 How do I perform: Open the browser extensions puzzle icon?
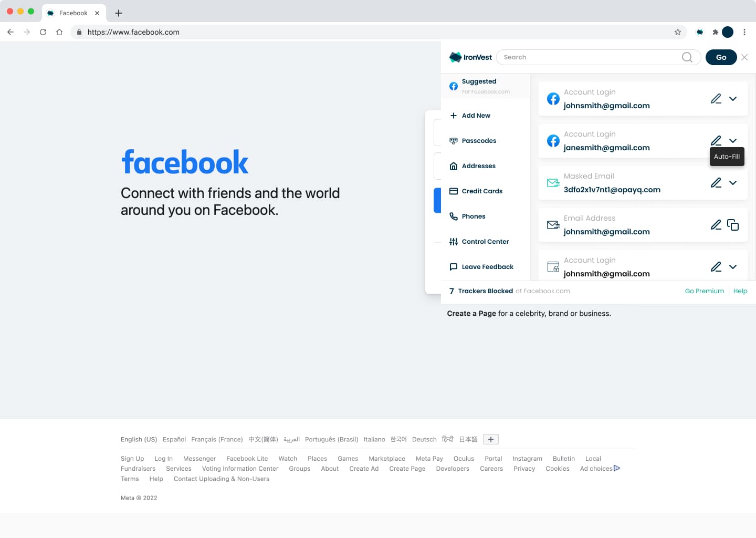click(x=715, y=32)
